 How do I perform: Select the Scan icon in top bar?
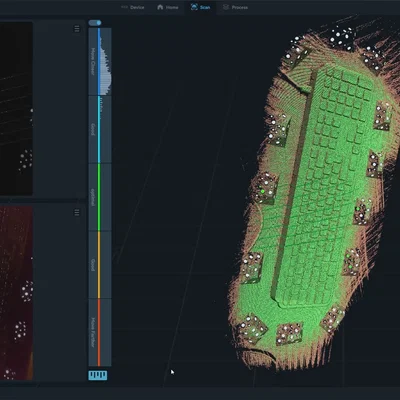(194, 7)
